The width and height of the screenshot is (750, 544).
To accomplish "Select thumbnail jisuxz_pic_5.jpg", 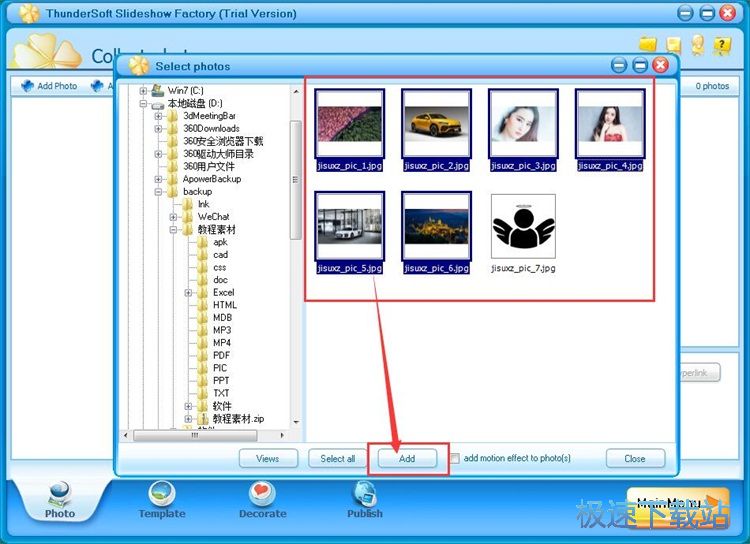I will [349, 233].
